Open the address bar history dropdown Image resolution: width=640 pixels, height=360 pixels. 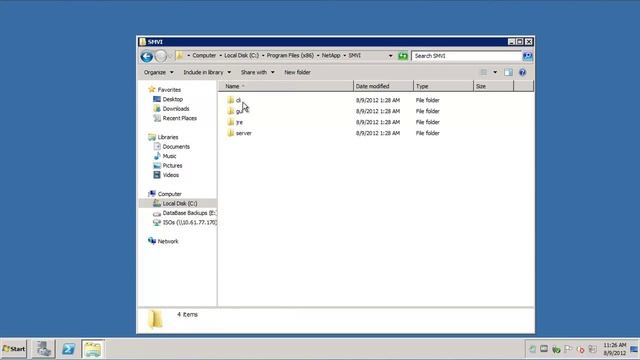point(391,56)
